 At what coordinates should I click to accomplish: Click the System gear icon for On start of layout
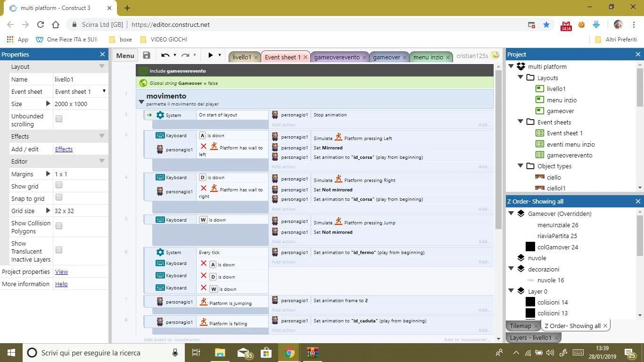(x=160, y=115)
